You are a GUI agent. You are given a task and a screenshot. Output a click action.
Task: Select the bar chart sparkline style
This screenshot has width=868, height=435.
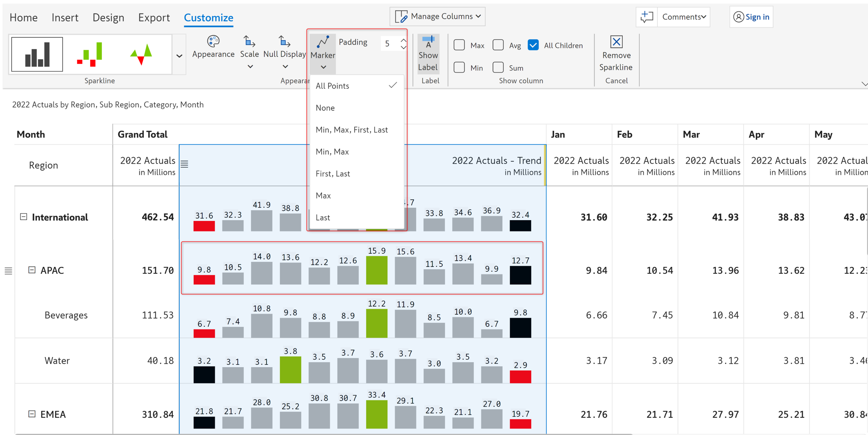click(37, 54)
